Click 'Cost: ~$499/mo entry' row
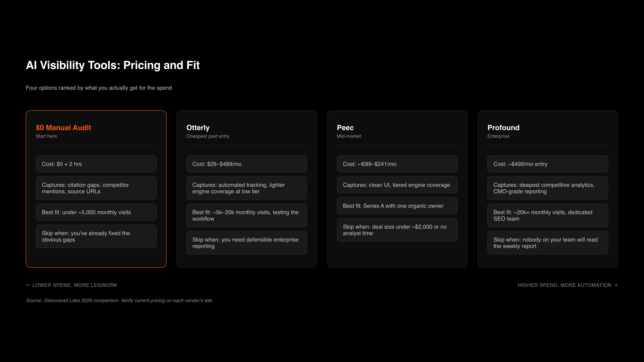The width and height of the screenshot is (644, 362). pyautogui.click(x=548, y=164)
